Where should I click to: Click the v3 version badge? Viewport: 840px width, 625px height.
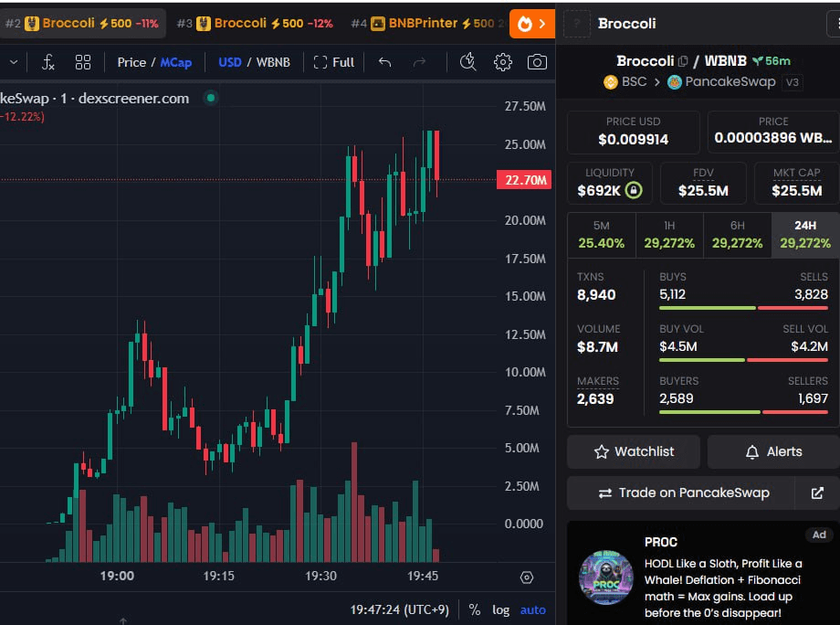coord(792,82)
